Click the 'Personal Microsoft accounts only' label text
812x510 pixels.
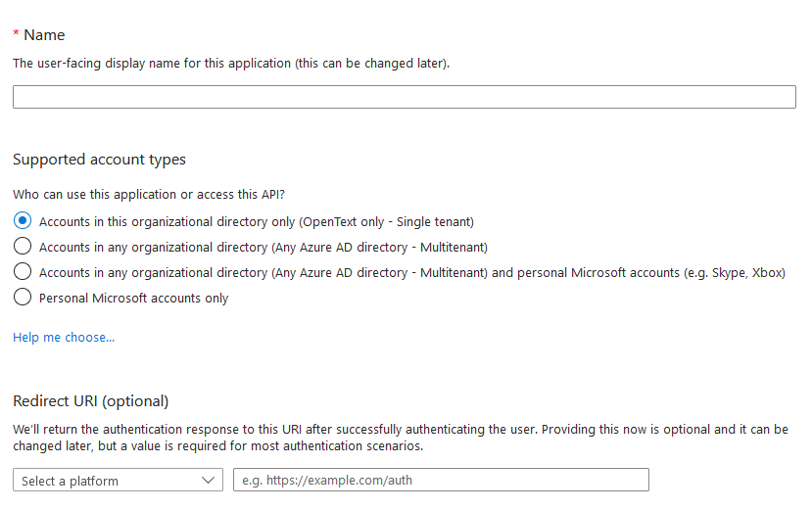click(x=133, y=298)
